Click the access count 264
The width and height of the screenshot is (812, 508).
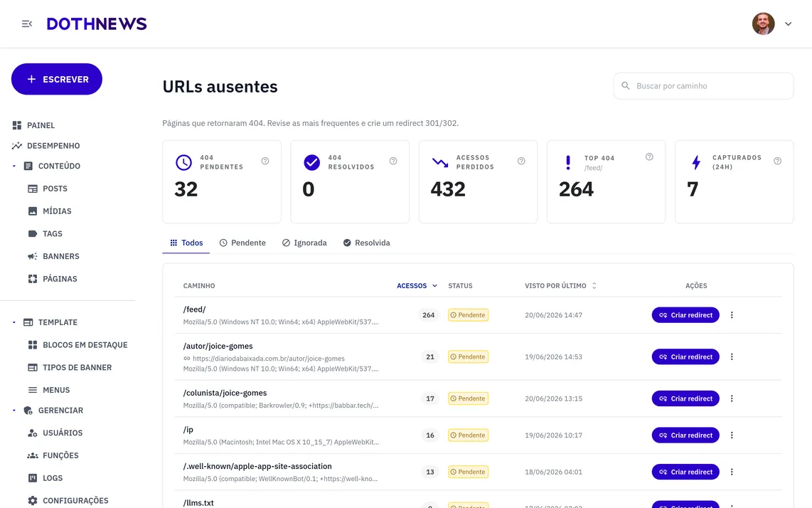coord(428,315)
